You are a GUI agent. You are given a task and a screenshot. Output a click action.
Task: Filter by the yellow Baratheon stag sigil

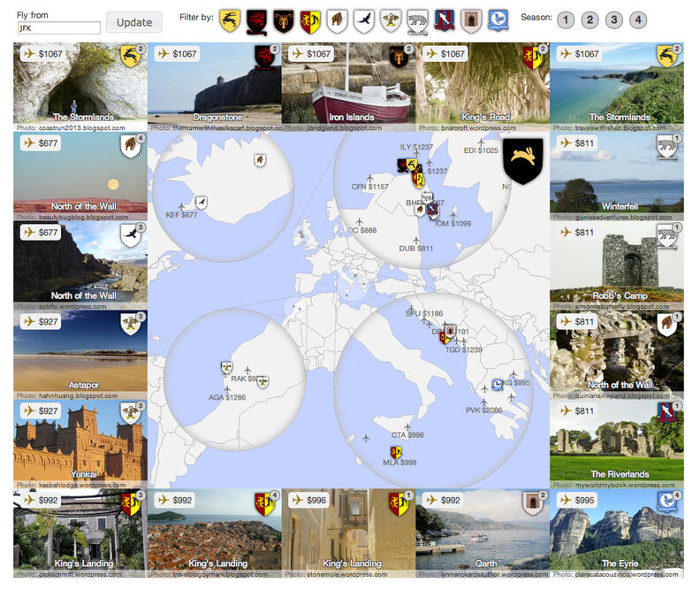pos(230,20)
